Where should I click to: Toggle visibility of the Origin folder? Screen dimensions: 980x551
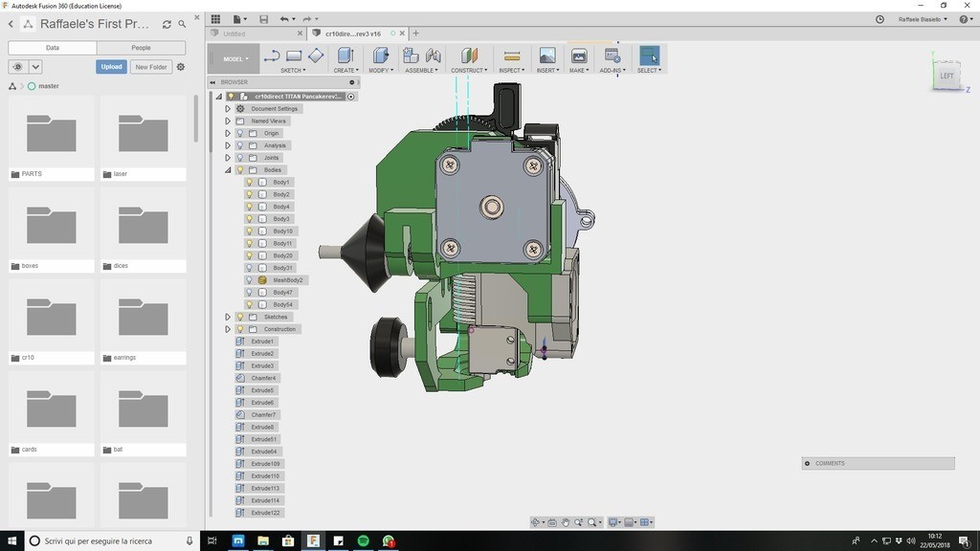tap(240, 133)
